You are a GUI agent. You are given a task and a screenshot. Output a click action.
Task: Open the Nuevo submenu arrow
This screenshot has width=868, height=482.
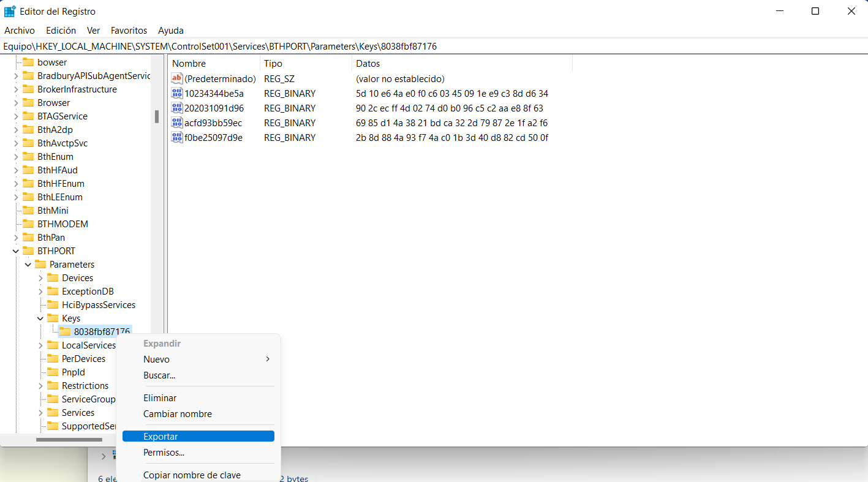coord(267,360)
